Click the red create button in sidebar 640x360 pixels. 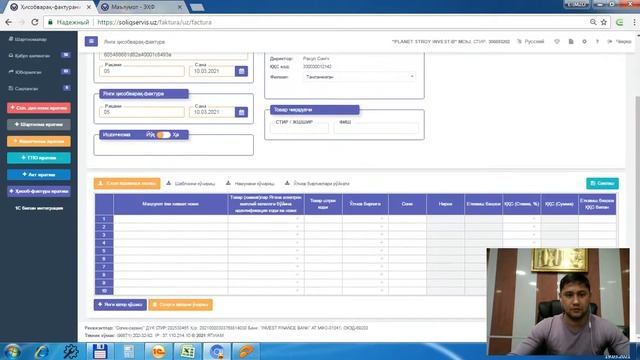click(39, 108)
